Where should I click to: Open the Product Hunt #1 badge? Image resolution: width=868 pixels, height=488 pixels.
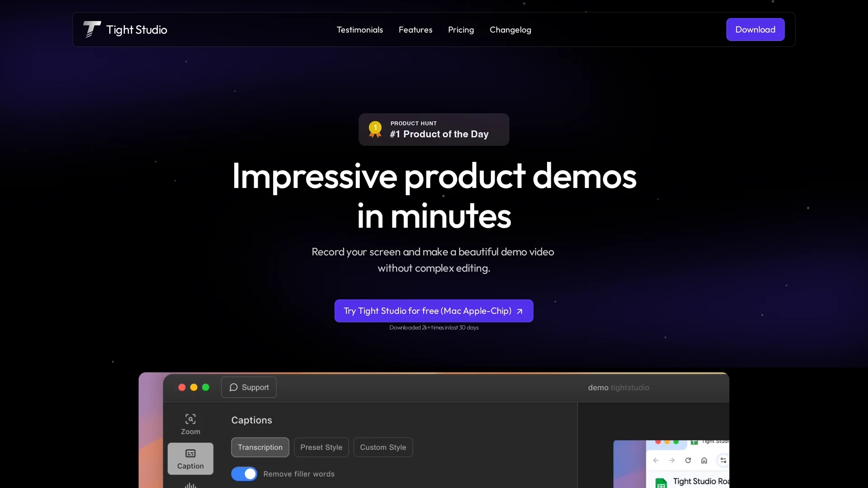coord(434,130)
